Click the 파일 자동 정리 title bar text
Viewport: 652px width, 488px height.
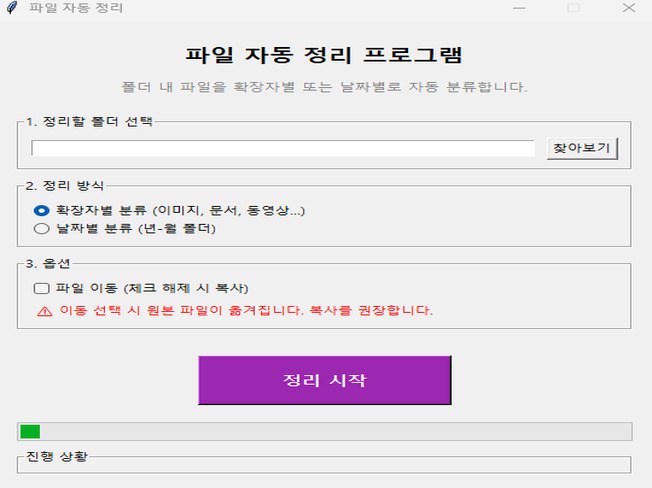coord(77,8)
